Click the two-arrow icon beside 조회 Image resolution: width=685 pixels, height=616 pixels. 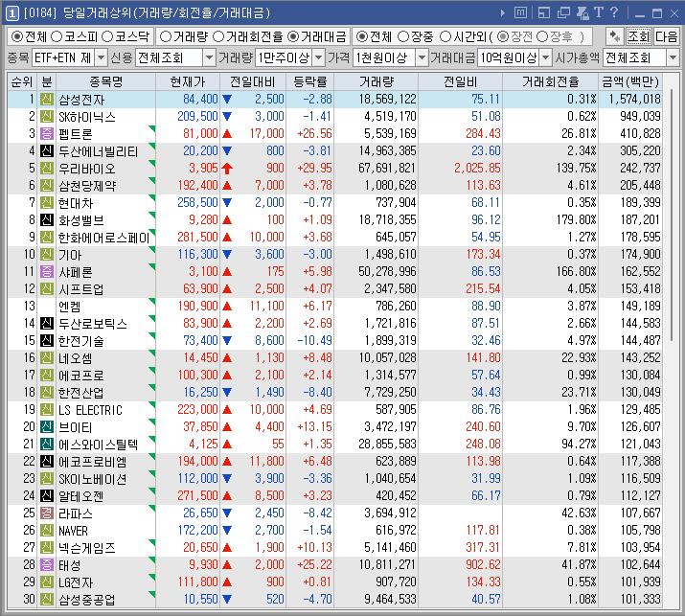point(615,36)
